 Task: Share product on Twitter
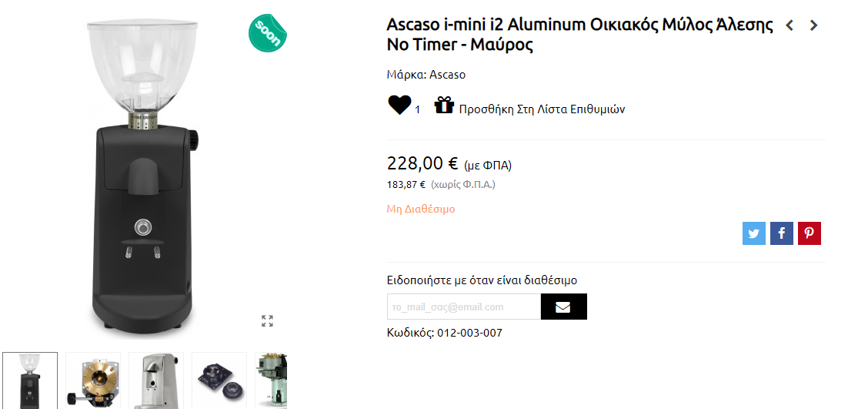point(753,233)
